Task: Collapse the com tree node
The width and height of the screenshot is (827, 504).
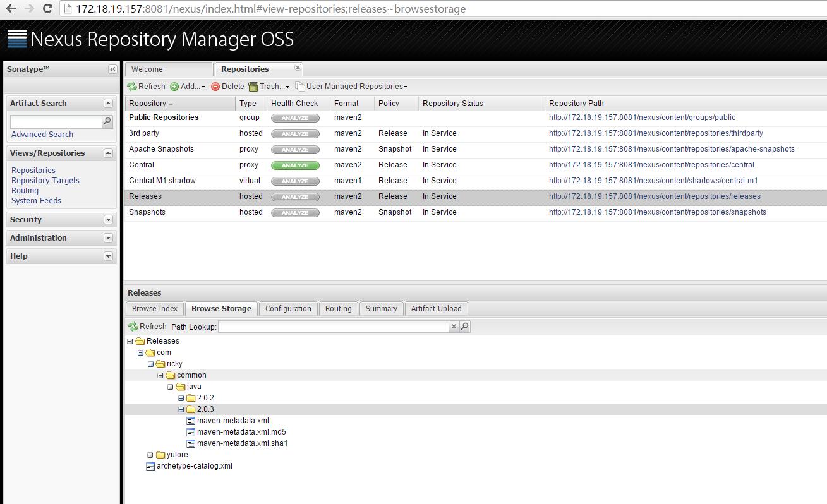Action: [x=140, y=352]
